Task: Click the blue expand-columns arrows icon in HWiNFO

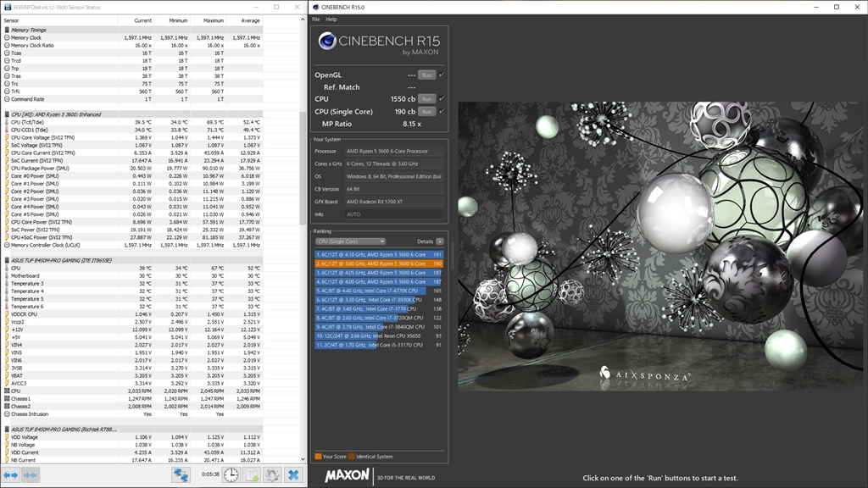Action: pos(10,475)
